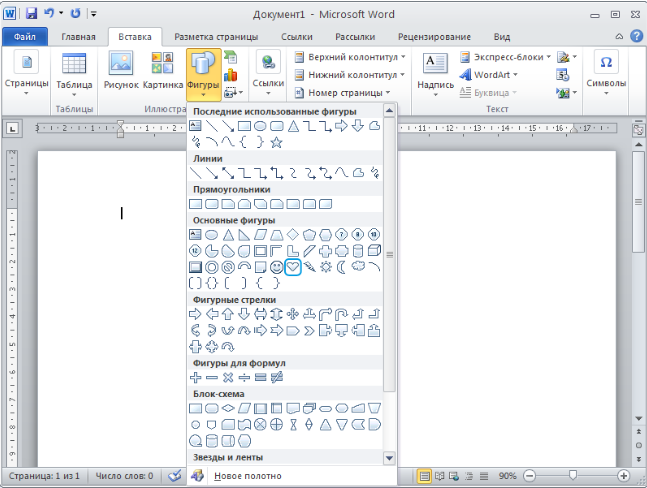Insert a chart from Illustrations group

point(231,75)
